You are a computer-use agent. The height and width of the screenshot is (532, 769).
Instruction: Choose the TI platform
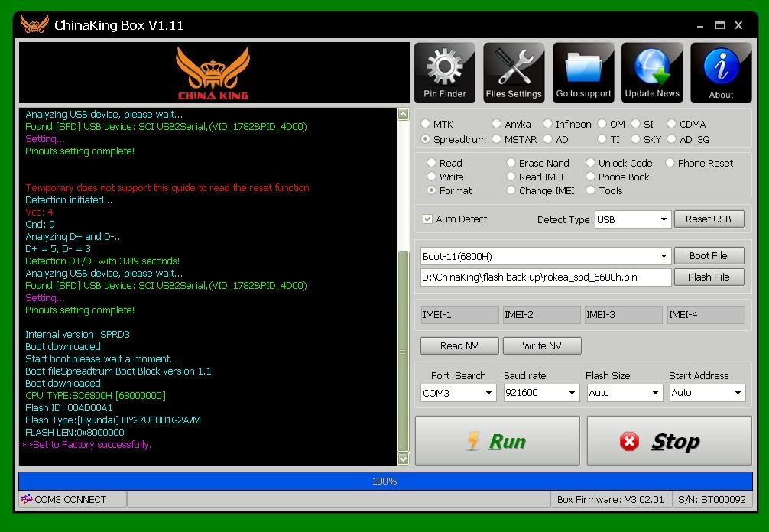[602, 139]
